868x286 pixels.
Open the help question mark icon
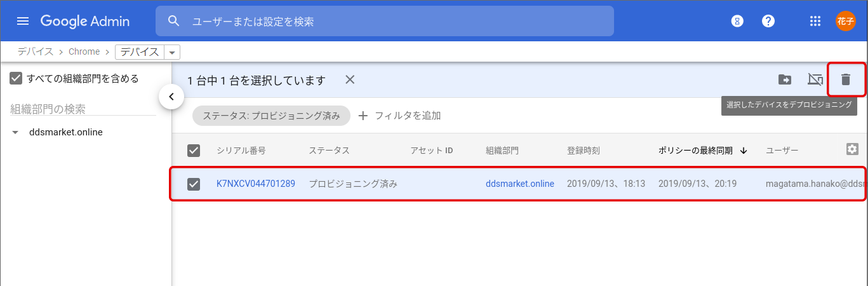(768, 21)
